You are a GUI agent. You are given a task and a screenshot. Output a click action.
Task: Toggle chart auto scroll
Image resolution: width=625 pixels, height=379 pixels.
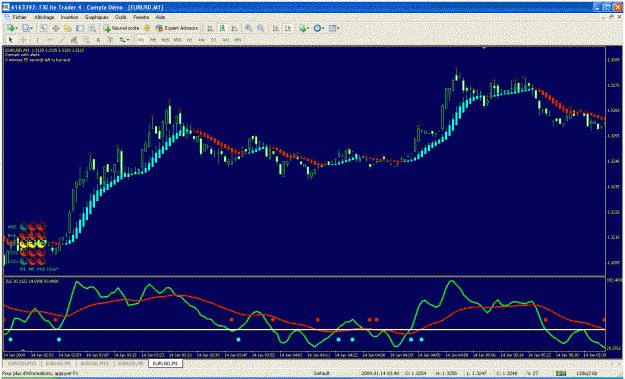pos(276,28)
